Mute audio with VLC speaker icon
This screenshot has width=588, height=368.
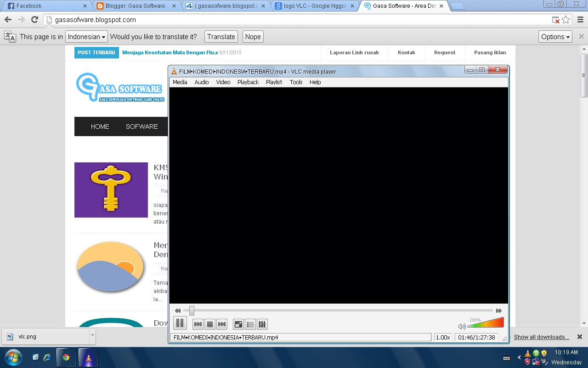pos(462,327)
